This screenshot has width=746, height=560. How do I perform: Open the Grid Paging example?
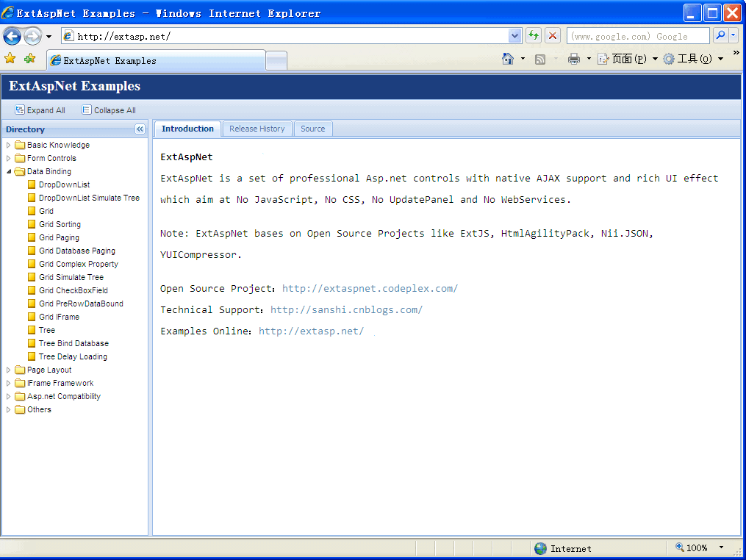[x=59, y=237]
